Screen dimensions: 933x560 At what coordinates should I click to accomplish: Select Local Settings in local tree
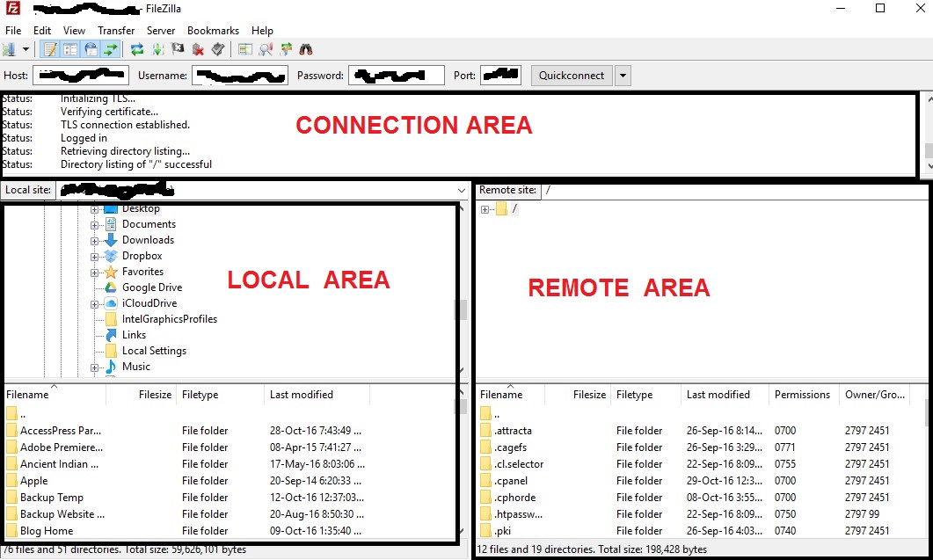tap(154, 351)
